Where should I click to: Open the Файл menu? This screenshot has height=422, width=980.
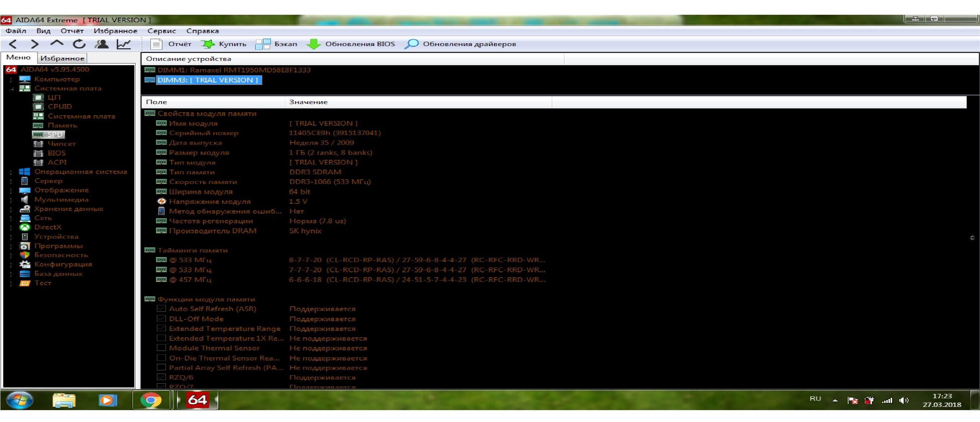click(16, 31)
